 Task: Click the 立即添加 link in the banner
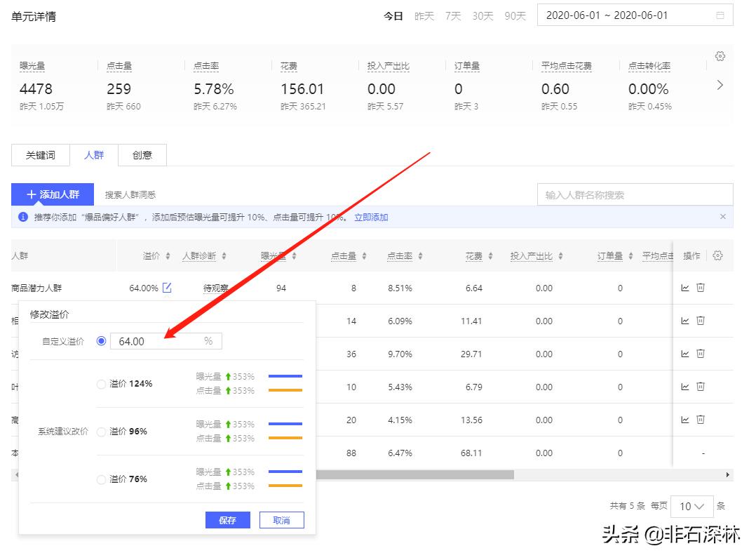[x=371, y=218]
